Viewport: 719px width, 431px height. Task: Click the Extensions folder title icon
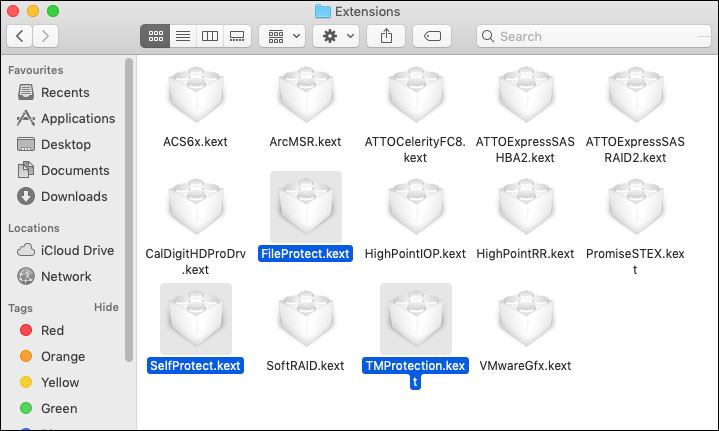(323, 11)
